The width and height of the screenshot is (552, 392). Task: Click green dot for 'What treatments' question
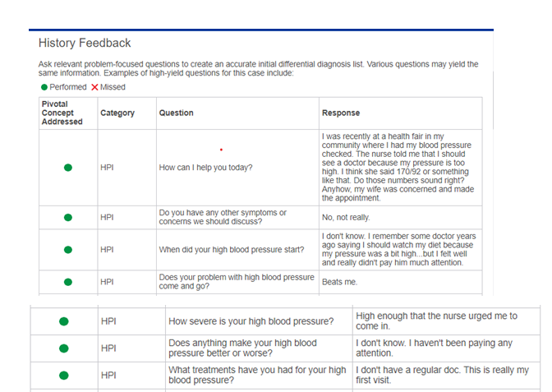[x=64, y=376]
